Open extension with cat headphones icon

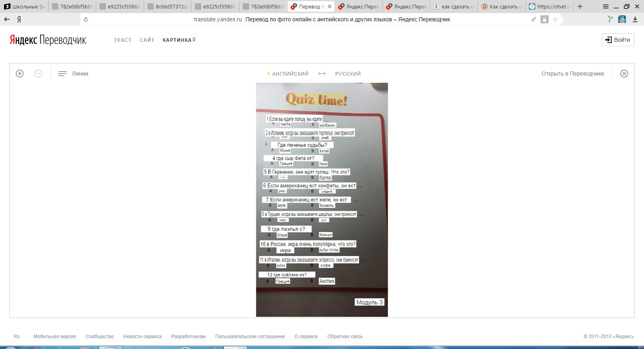(622, 19)
